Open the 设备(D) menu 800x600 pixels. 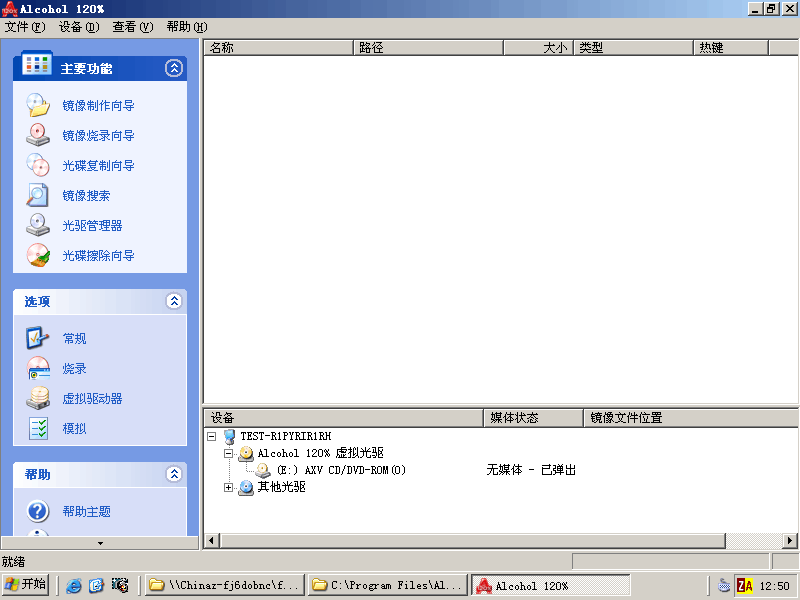pyautogui.click(x=79, y=27)
